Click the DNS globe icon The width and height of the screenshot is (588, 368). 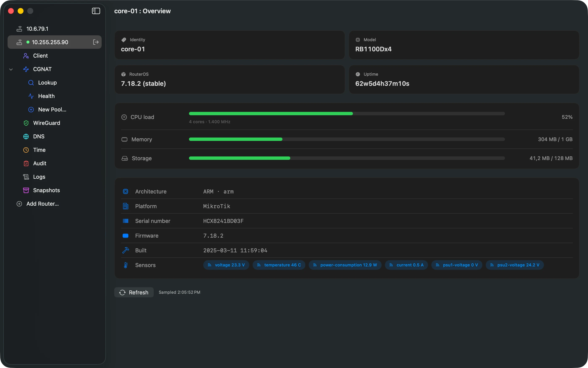click(x=26, y=136)
